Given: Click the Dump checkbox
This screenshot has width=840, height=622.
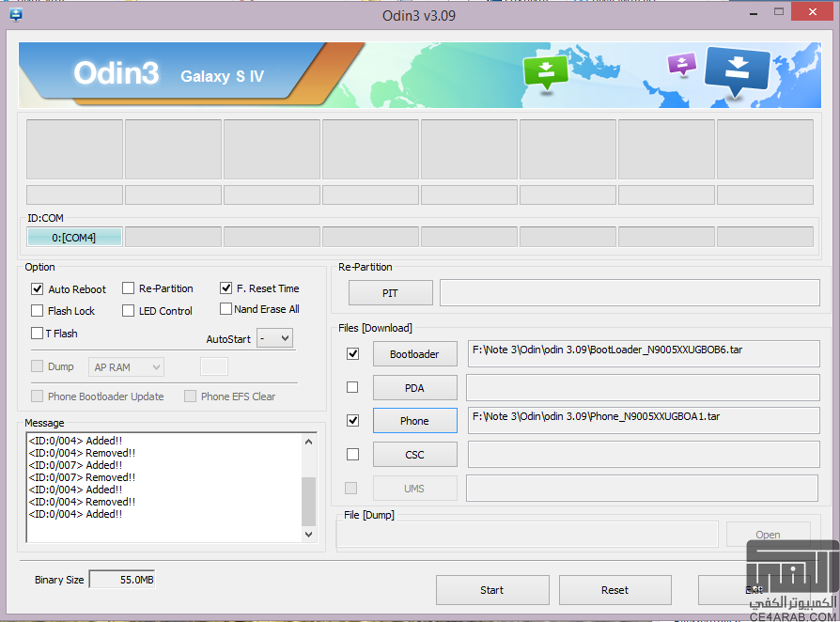Looking at the screenshot, I should [37, 365].
